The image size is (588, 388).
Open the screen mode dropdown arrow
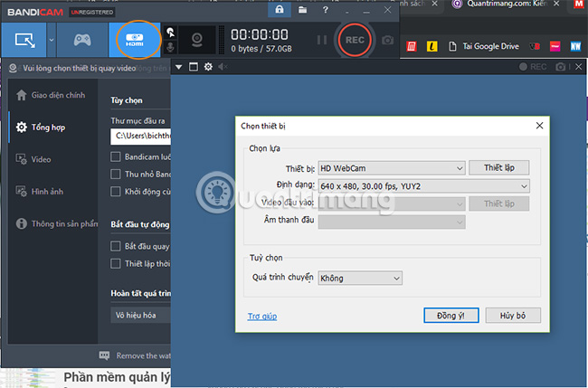tap(52, 40)
